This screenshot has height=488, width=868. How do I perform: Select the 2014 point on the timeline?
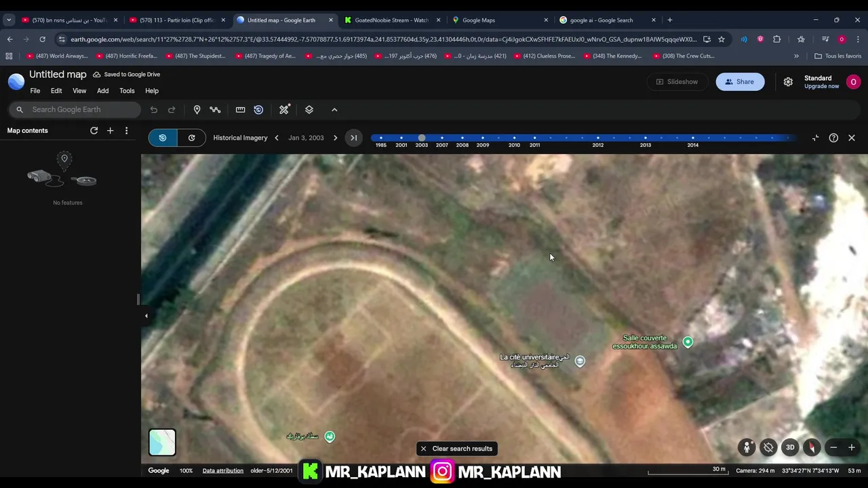[x=692, y=138]
